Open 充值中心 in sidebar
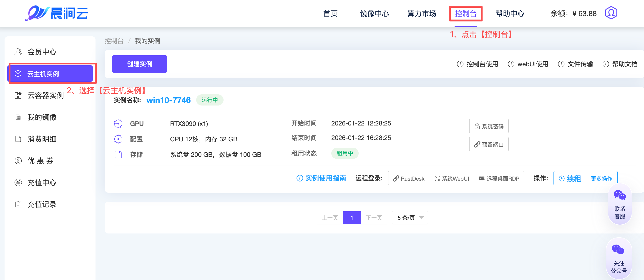This screenshot has height=280, width=644. (x=42, y=182)
